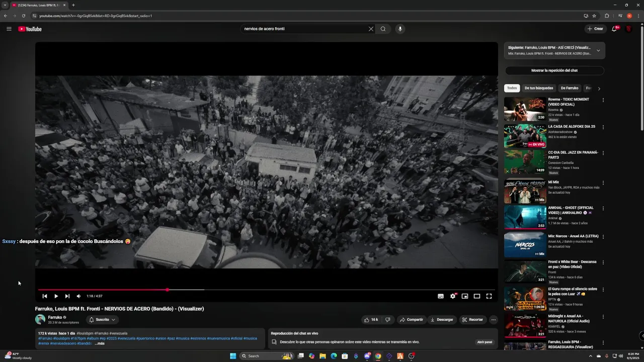This screenshot has height=362, width=644.
Task: Open options for ANKHAL GHOST video
Action: tap(603, 208)
